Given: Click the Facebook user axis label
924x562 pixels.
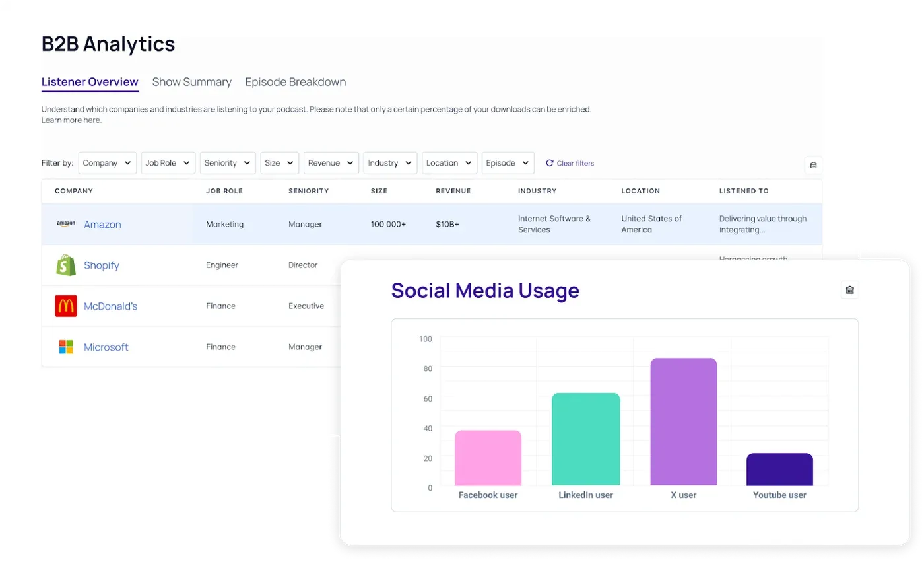Looking at the screenshot, I should 488,495.
